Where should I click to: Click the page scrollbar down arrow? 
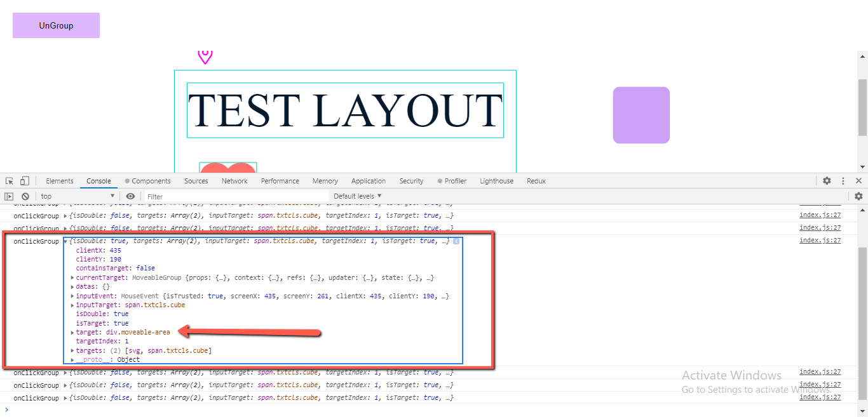click(862, 168)
